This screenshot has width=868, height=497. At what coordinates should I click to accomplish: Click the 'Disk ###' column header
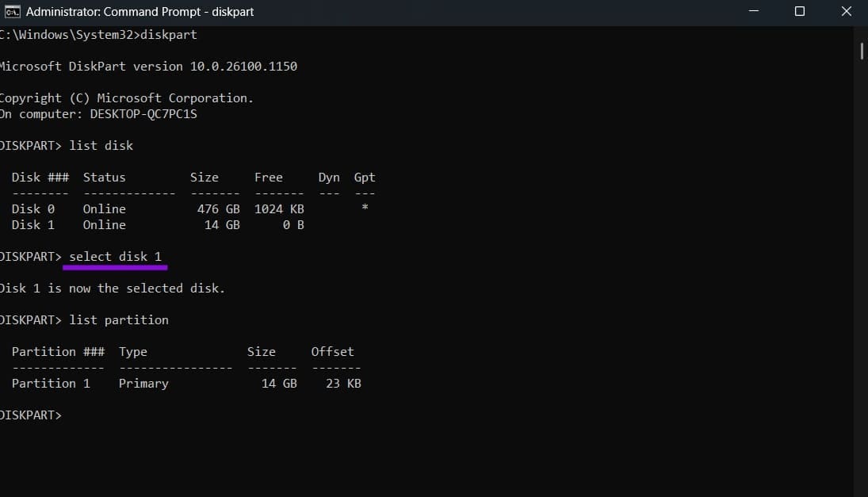pos(40,177)
